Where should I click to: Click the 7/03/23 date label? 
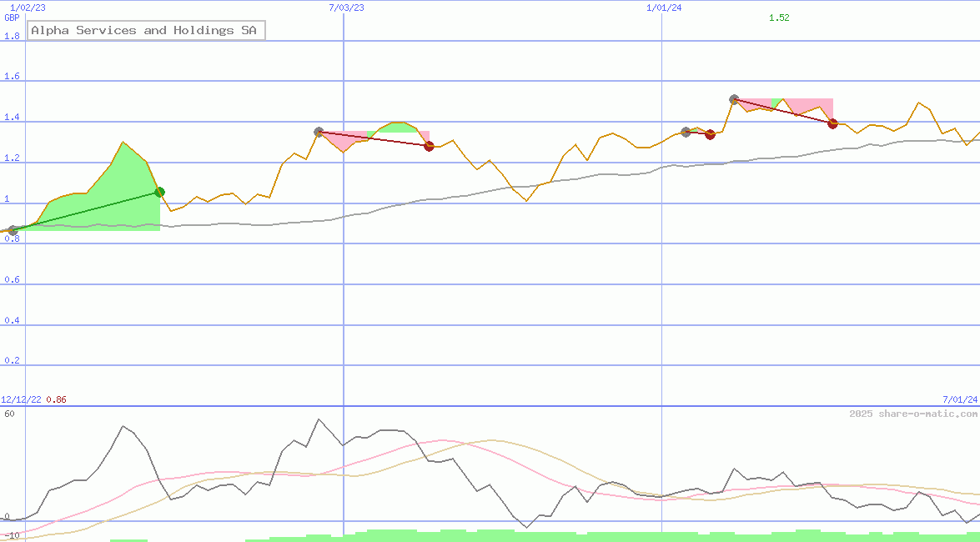coord(346,8)
